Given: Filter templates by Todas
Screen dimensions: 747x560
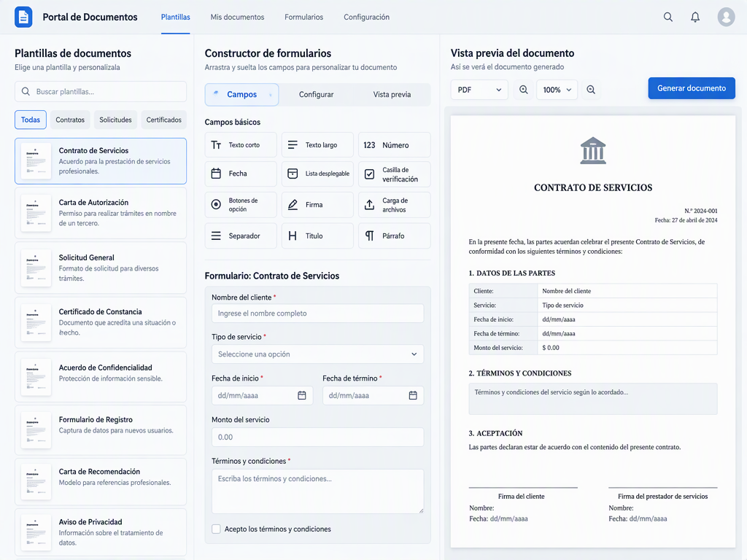Looking at the screenshot, I should point(31,120).
